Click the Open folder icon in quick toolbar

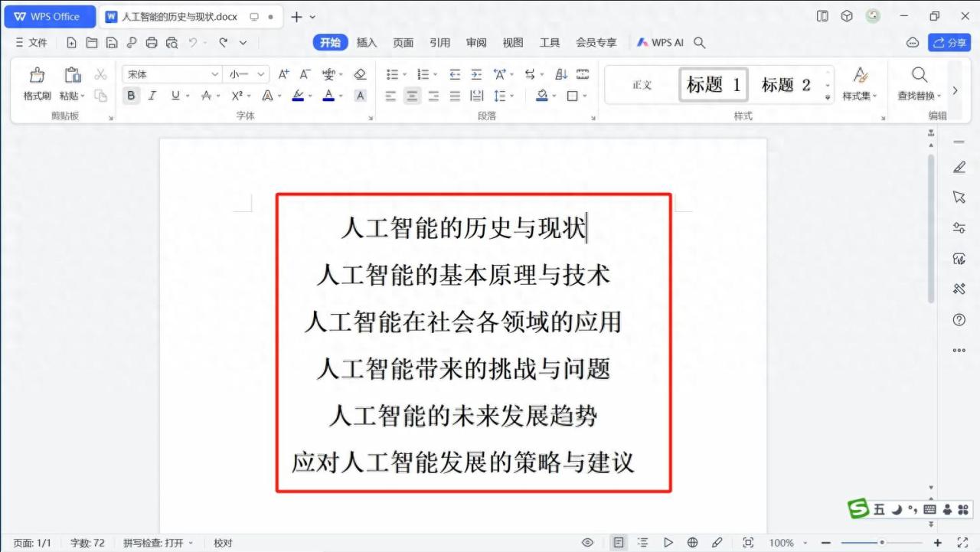(x=92, y=43)
